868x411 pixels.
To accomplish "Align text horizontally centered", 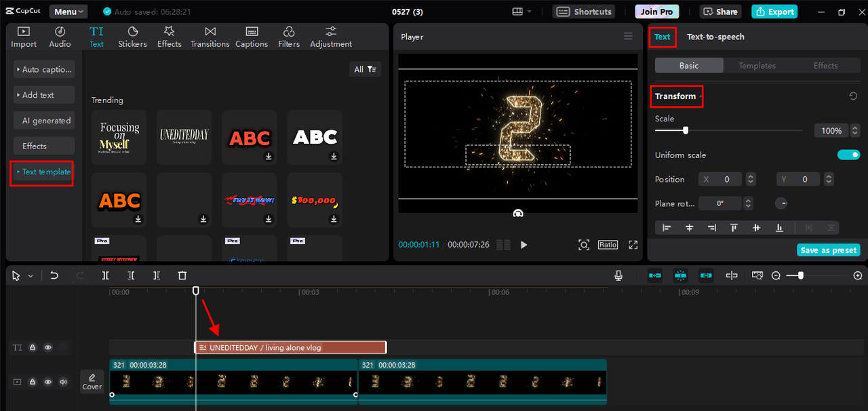I will pyautogui.click(x=689, y=228).
